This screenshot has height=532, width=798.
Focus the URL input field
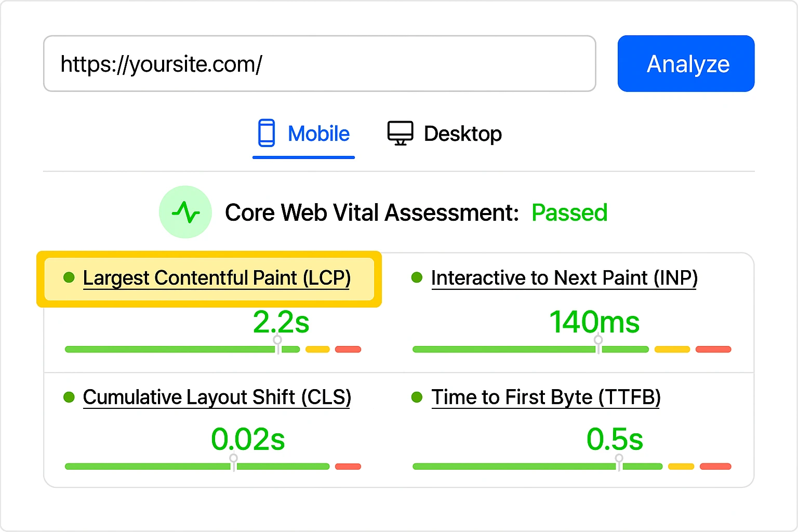320,64
